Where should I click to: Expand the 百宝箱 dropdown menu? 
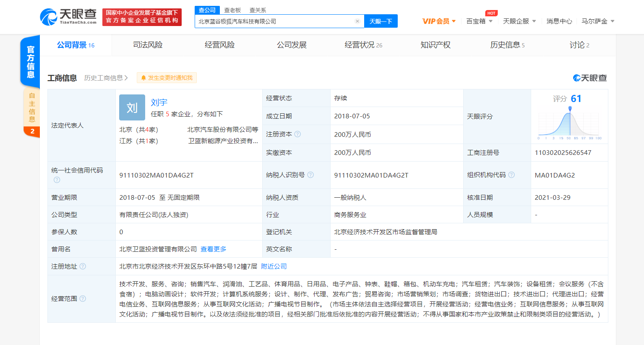click(480, 21)
